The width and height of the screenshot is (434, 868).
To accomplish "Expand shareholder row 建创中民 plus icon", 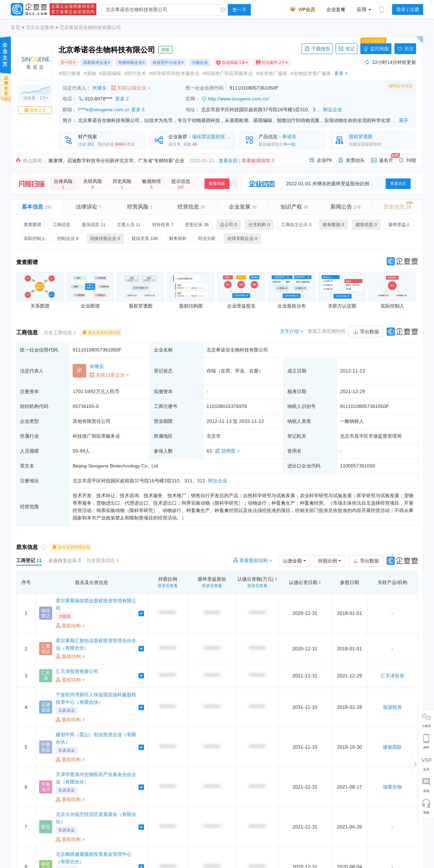I will (x=141, y=747).
